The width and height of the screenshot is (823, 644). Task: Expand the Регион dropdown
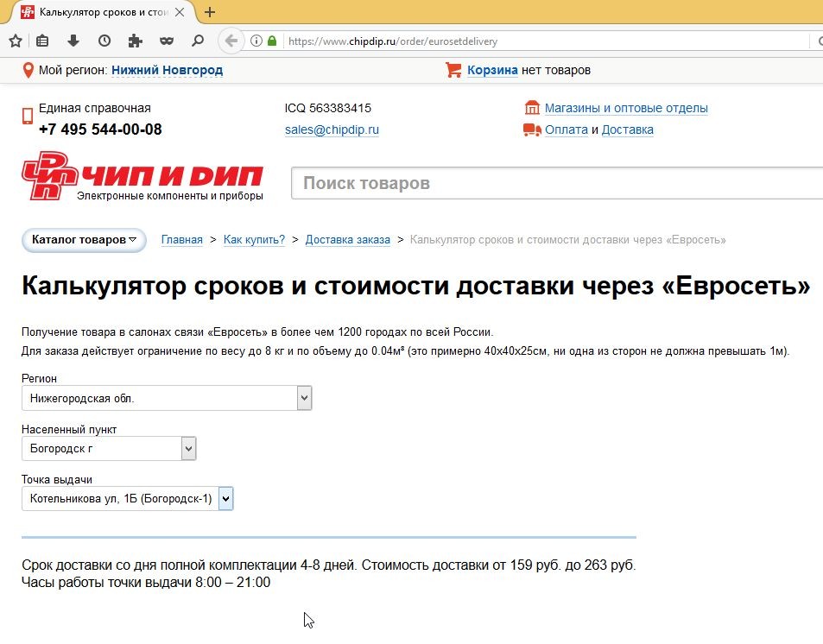point(303,398)
